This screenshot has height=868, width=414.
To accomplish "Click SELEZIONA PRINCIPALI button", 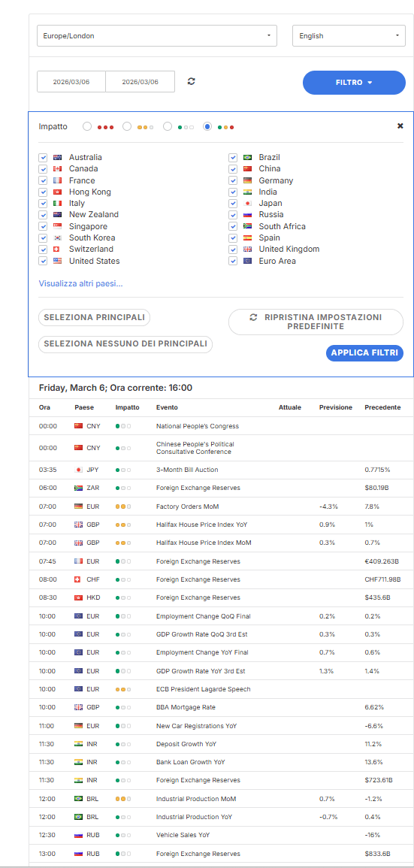I will [x=94, y=318].
